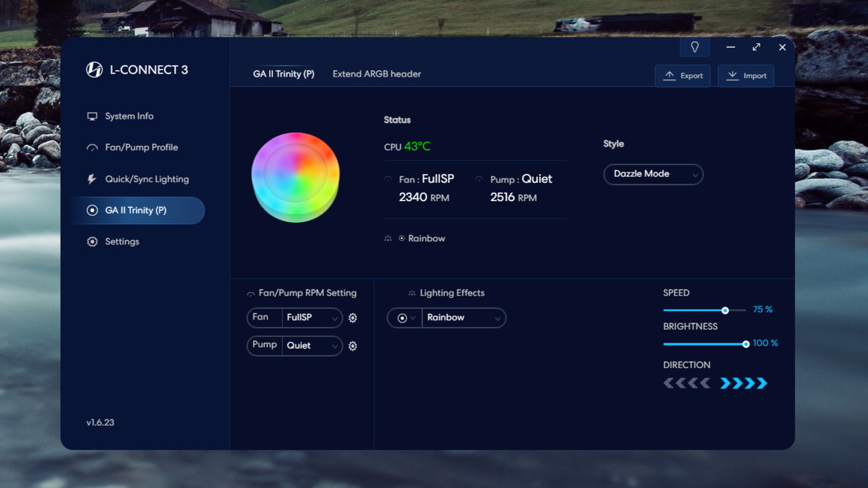This screenshot has width=868, height=488.
Task: Open Quick/Sync Lighting page
Action: coord(147,179)
